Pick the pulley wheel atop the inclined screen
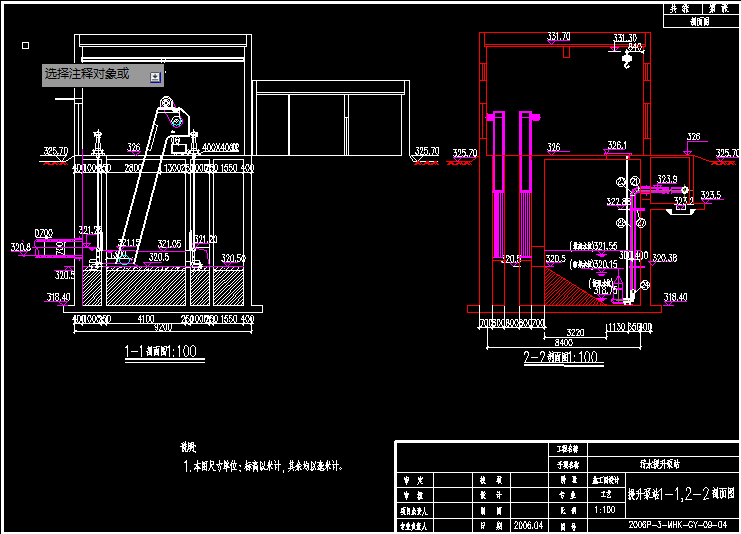Screen dimensions: 741x534 tap(167, 105)
